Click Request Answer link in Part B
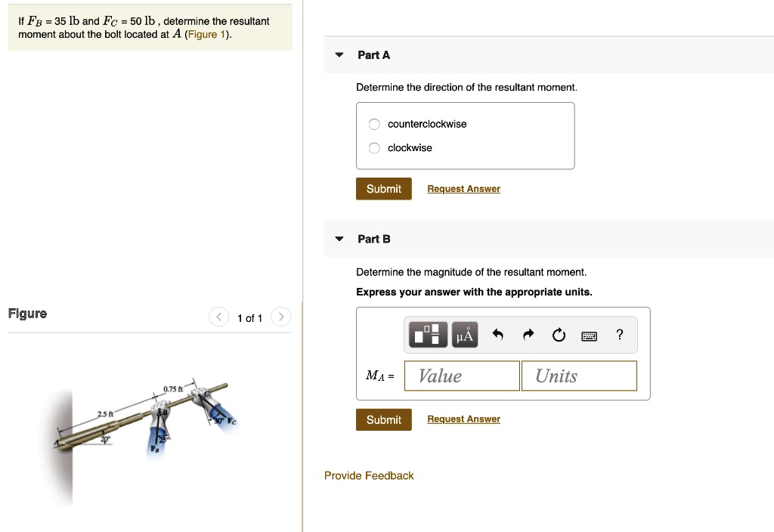Viewport: 774px width, 532px height. tap(463, 419)
